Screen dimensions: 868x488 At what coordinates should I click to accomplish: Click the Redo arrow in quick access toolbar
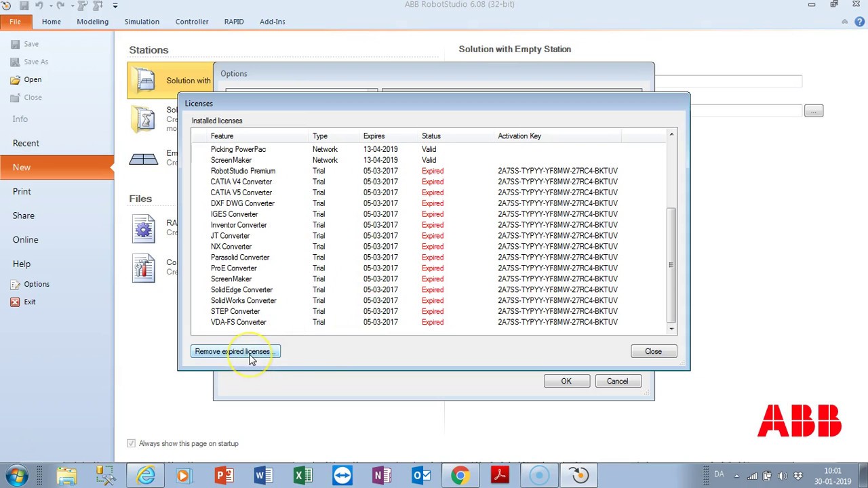(60, 5)
